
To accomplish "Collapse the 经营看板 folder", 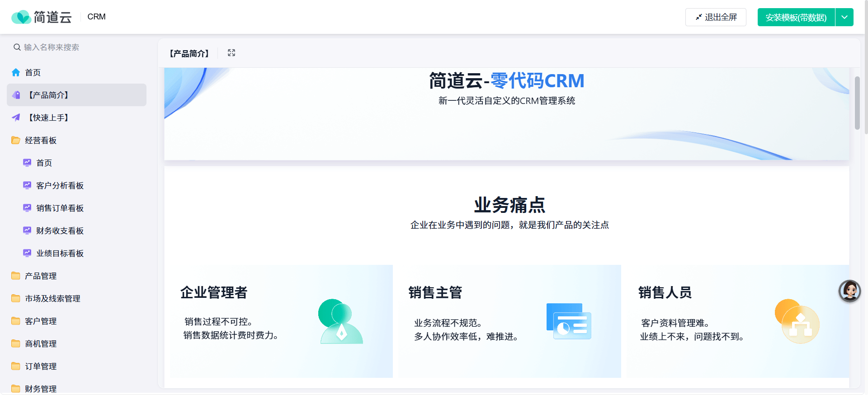I will pyautogui.click(x=76, y=140).
